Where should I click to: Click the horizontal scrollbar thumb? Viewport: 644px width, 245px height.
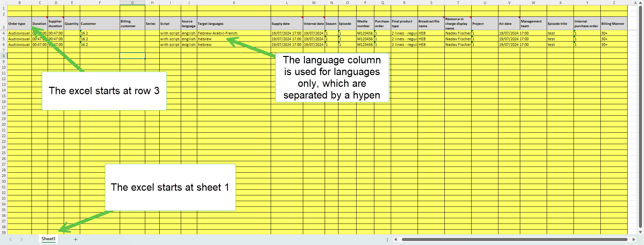pos(514,239)
